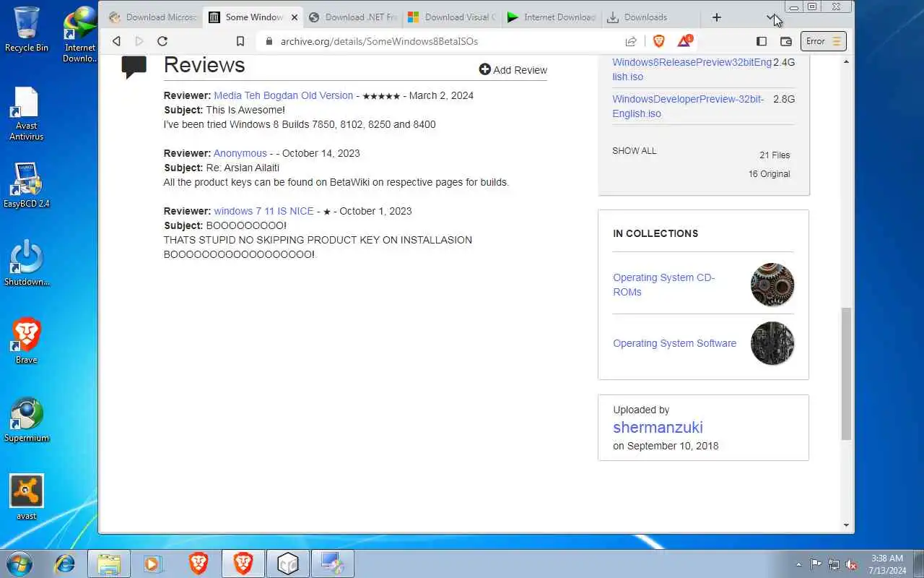Show hidden tray icons arrow
Viewport: 924px width, 578px height.
[798, 564]
